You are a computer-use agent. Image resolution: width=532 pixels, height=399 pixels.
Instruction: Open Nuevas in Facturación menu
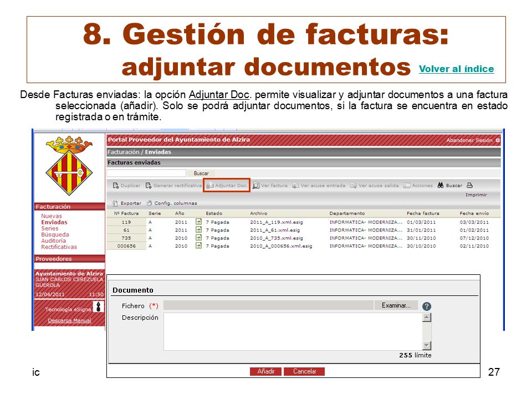[x=52, y=216]
